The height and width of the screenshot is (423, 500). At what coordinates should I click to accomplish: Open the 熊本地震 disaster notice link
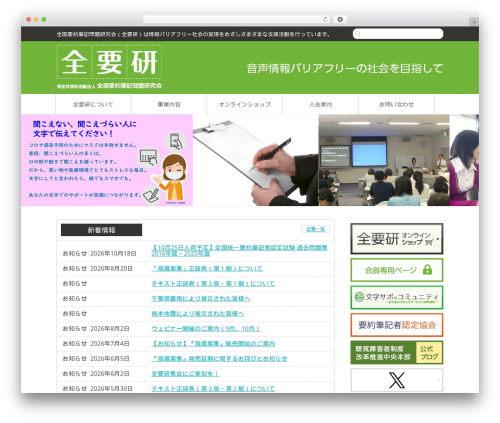pos(198,314)
